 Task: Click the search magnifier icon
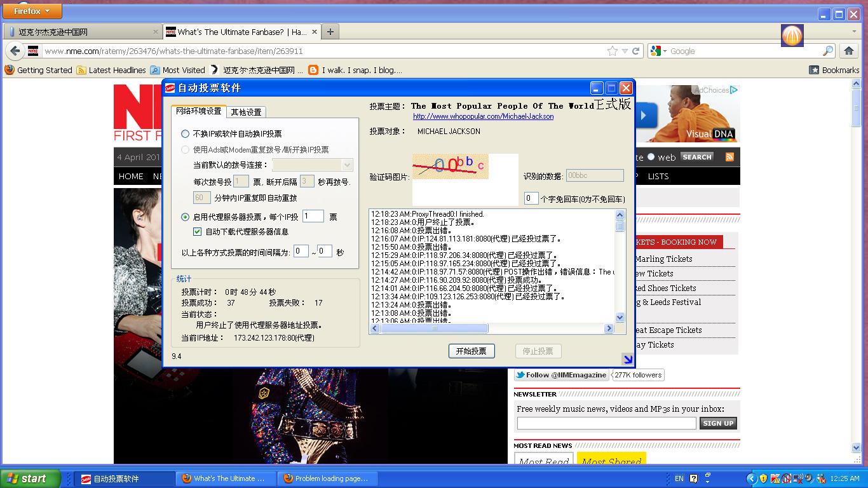point(828,51)
